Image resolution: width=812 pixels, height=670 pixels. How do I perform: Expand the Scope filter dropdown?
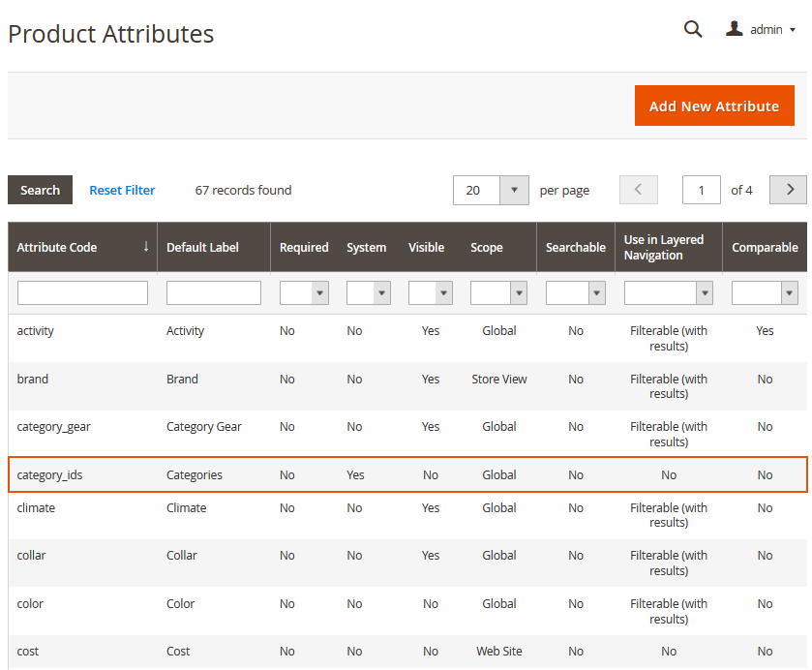[497, 293]
